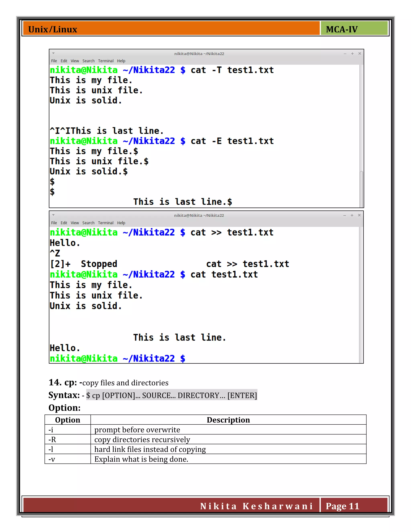Click the 'Page 11' footer label

click(343, 506)
